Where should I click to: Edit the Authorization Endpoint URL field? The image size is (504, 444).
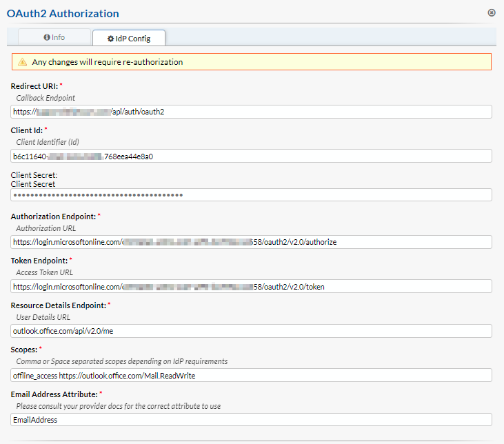pyautogui.click(x=252, y=242)
